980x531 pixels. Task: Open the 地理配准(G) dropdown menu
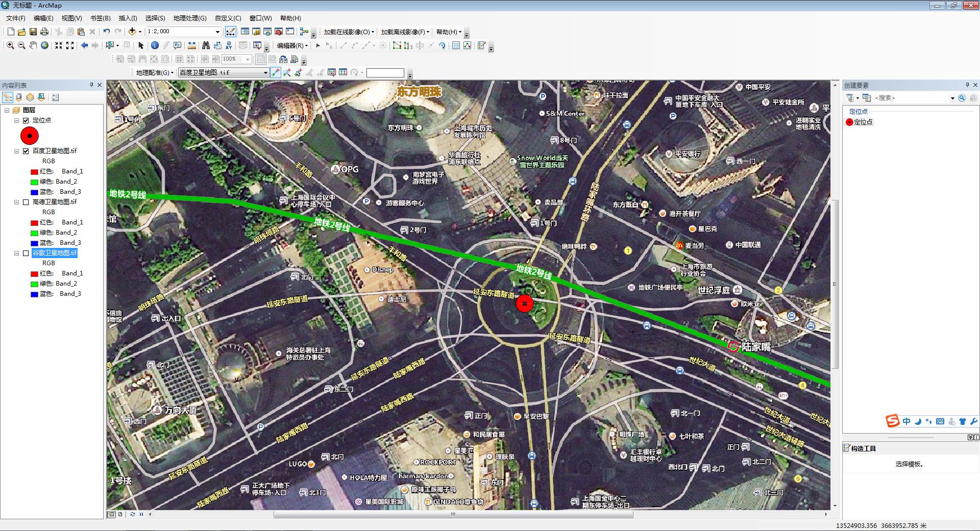point(155,72)
